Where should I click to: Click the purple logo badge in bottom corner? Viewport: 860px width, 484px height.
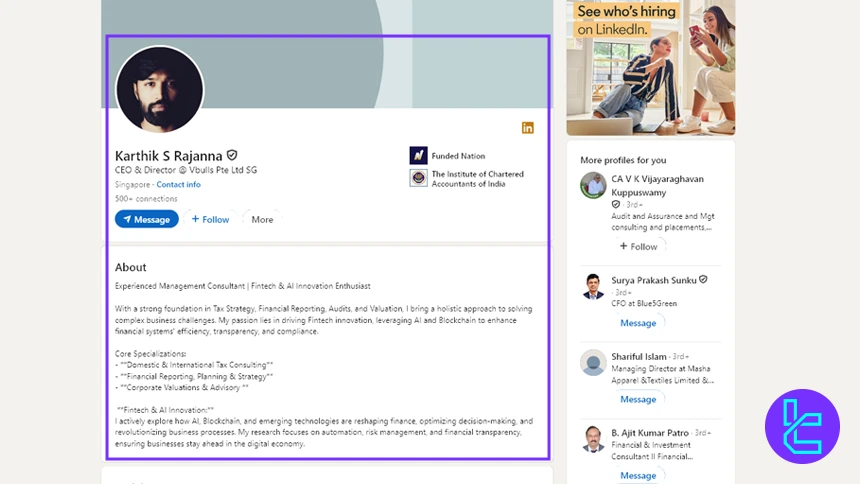tap(802, 426)
